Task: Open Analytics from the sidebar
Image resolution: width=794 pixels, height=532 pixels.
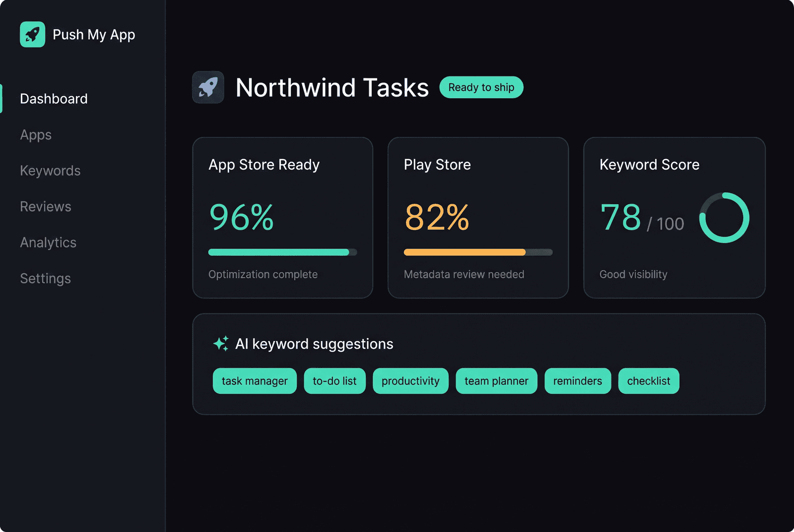Action: (x=48, y=242)
